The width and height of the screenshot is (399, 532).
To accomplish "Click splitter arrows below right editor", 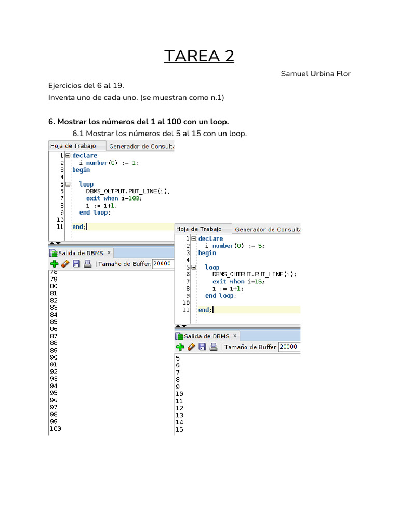I will pyautogui.click(x=181, y=326).
